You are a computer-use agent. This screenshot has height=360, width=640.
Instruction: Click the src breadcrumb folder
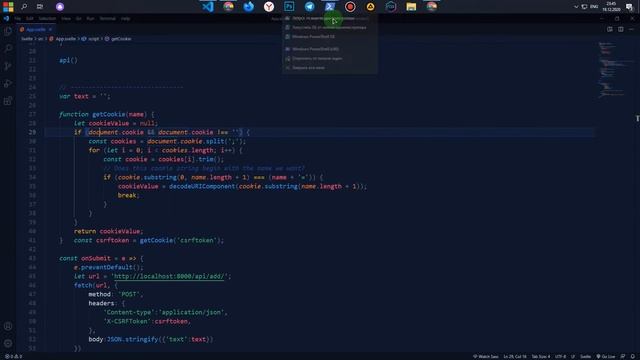tap(40, 39)
